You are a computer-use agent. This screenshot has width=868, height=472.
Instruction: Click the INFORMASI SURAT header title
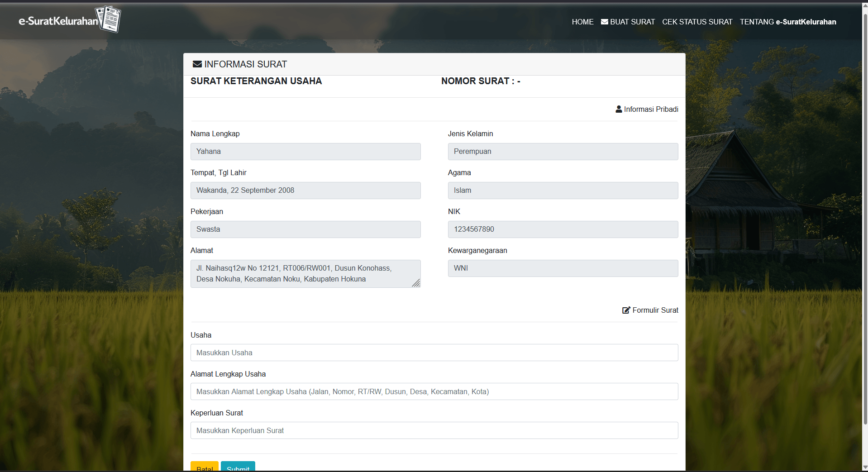pos(245,64)
